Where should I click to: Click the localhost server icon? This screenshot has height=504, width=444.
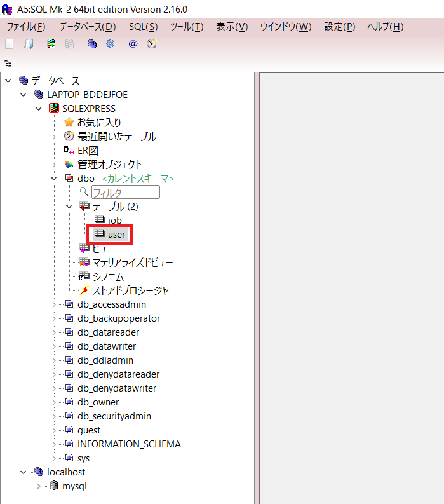click(x=39, y=472)
